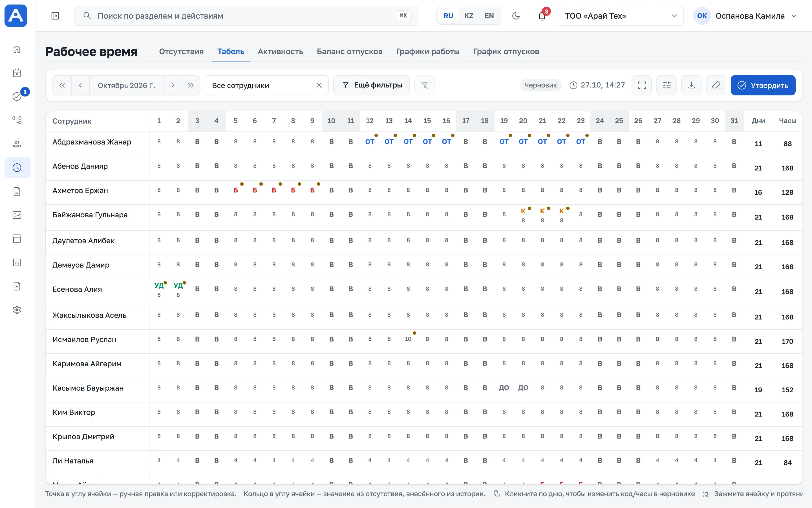
Task: Select RU language option
Action: coord(448,16)
